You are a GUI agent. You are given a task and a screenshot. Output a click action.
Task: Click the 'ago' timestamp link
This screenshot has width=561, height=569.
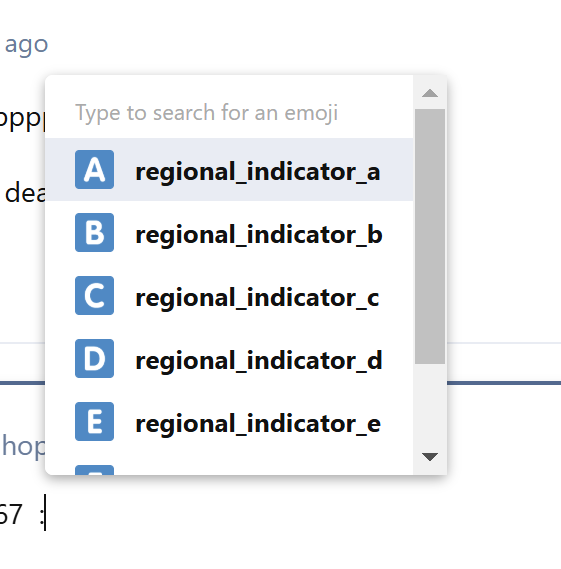tap(26, 45)
